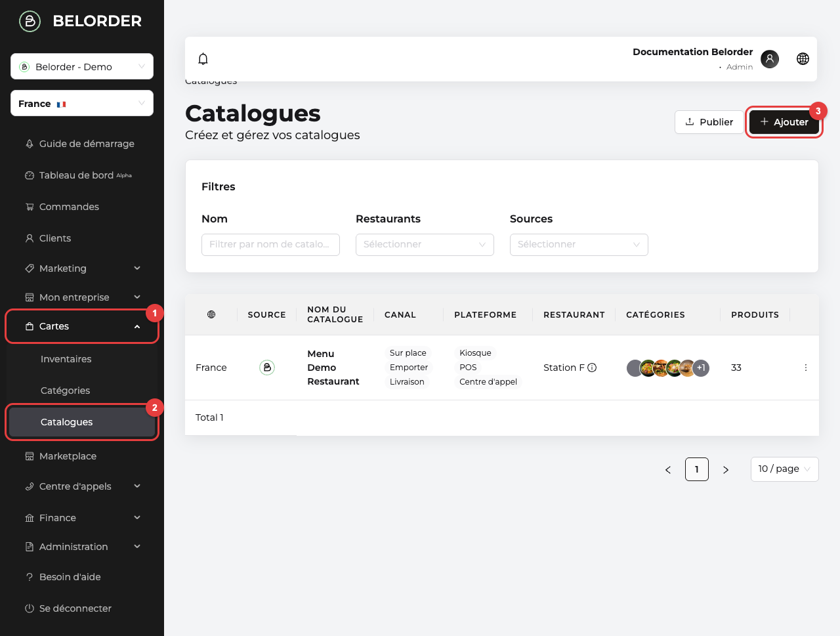Go to previous page arrow
Screen dimensions: 840x636
pyautogui.click(x=668, y=470)
